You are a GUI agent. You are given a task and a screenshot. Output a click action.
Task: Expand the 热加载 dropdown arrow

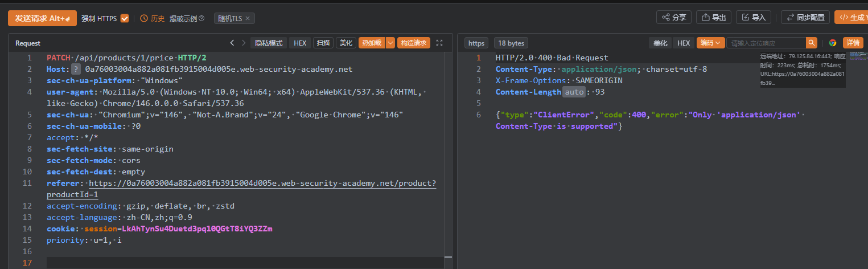(390, 43)
